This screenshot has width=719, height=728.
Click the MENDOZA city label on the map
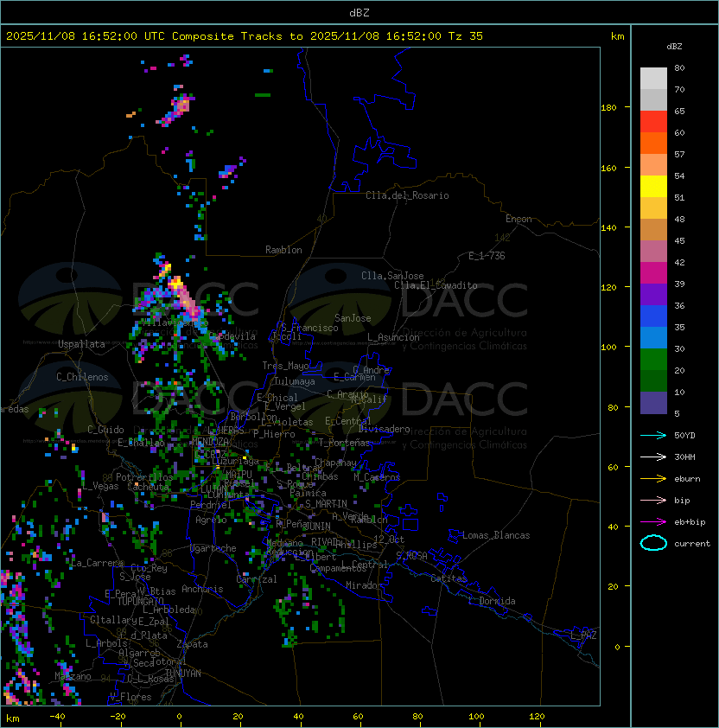coord(210,441)
